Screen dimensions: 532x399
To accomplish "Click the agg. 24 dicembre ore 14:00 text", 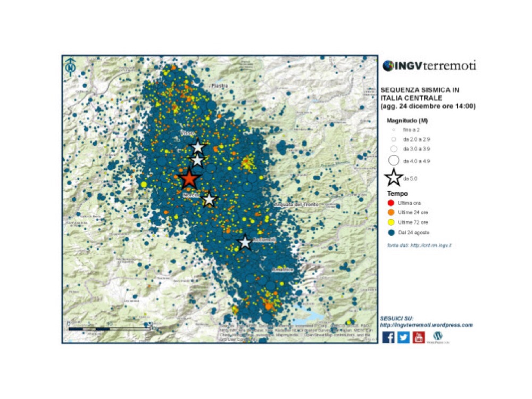I will 428,106.
